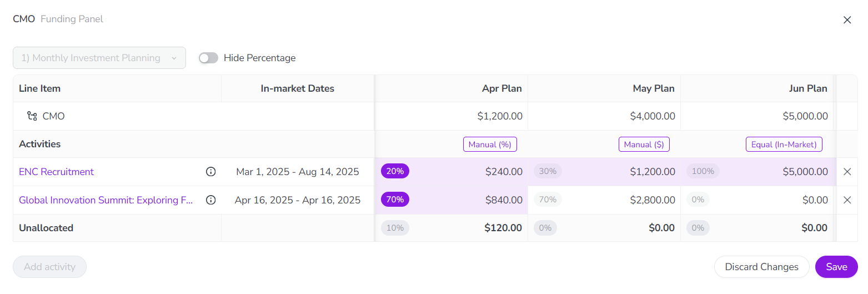Click the Apr Plan column header
The height and width of the screenshot is (294, 868).
(501, 88)
